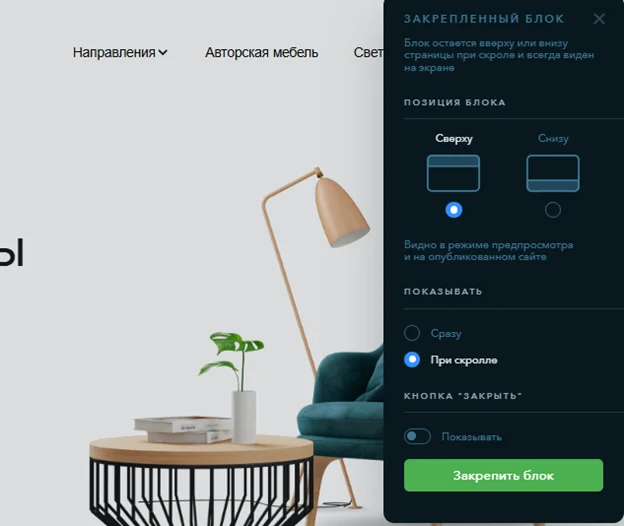Select the Снизу radio button
Viewport: 624px width, 526px height.
pos(553,210)
